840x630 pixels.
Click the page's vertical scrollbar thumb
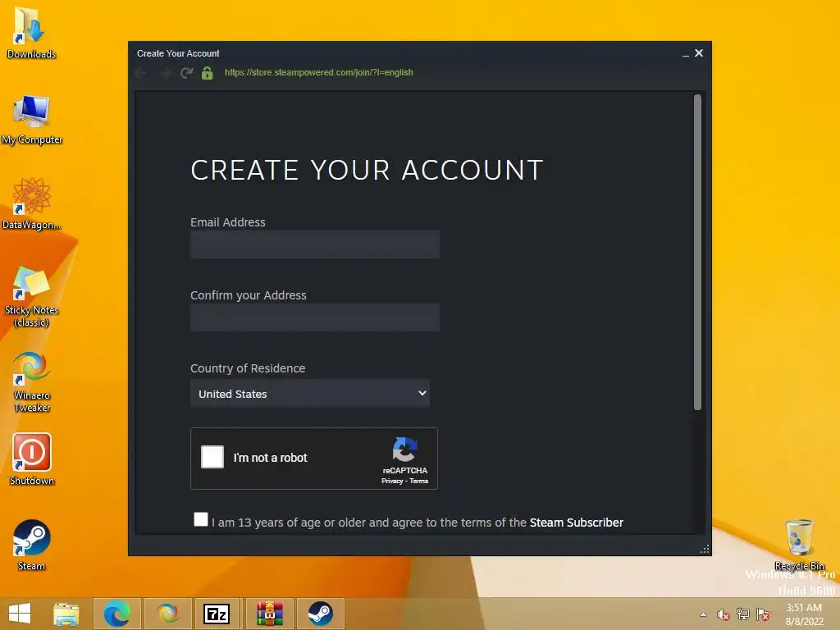coord(697,253)
